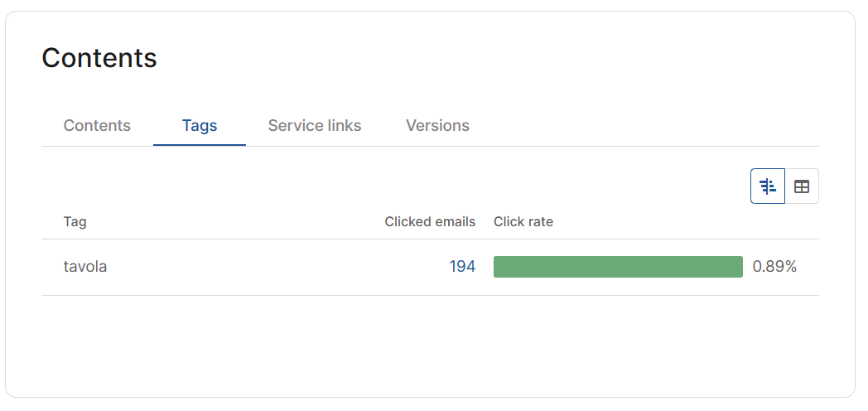Click the green click rate bar
The height and width of the screenshot is (411, 868).
(x=618, y=267)
